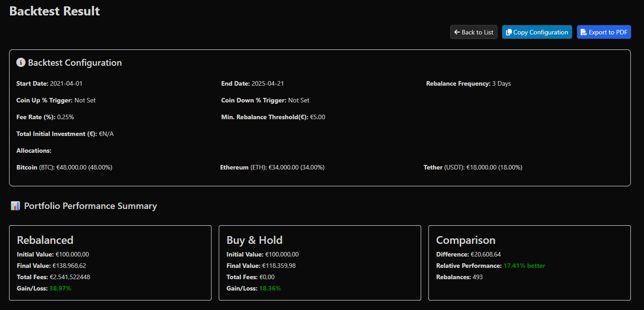Select the End Date value 2025-04-21
644x310 pixels.
tap(268, 83)
